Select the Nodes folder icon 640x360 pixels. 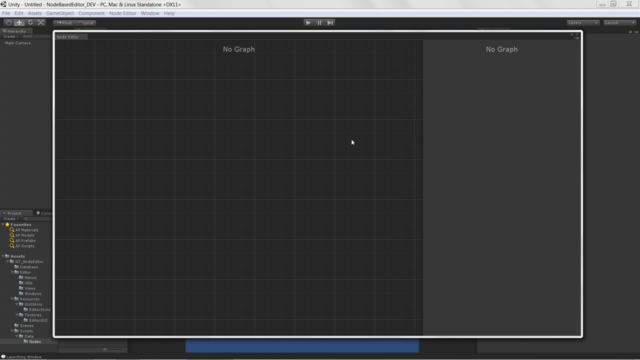pyautogui.click(x=26, y=341)
